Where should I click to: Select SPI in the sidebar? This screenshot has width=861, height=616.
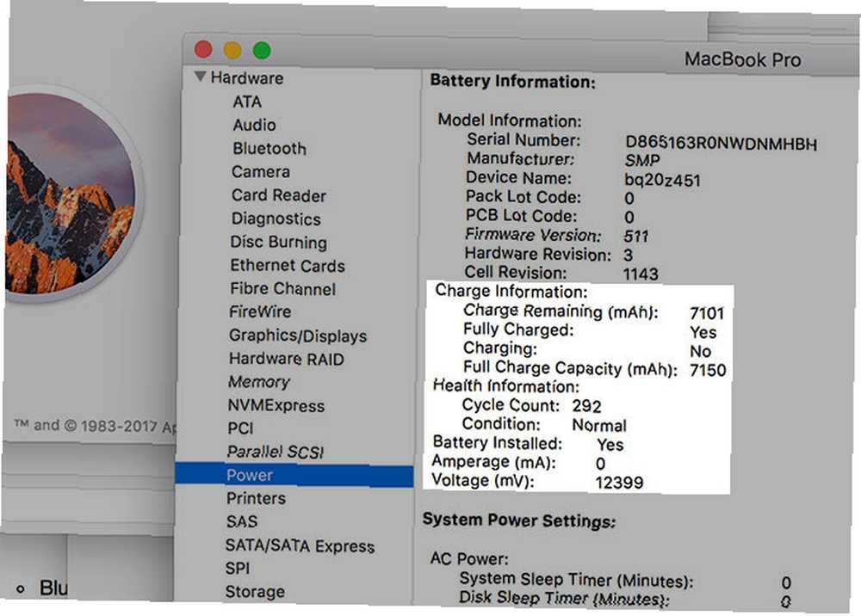coord(238,569)
